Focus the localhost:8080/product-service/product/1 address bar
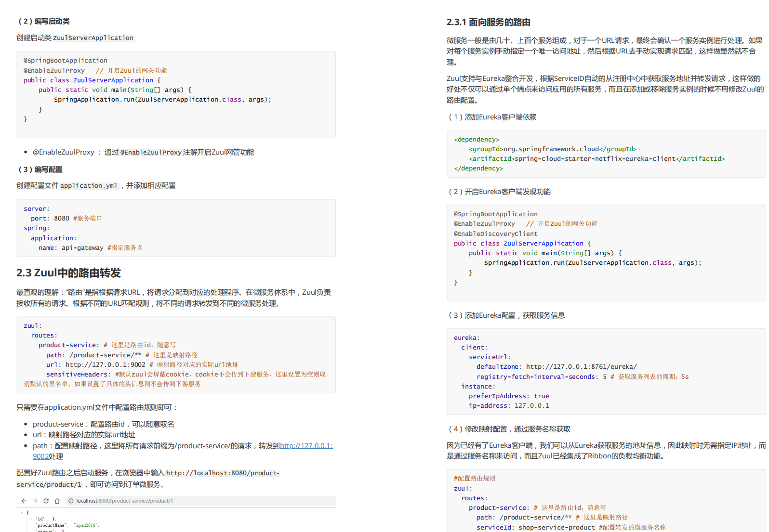Viewport: 769px width, 532px height. point(200,501)
